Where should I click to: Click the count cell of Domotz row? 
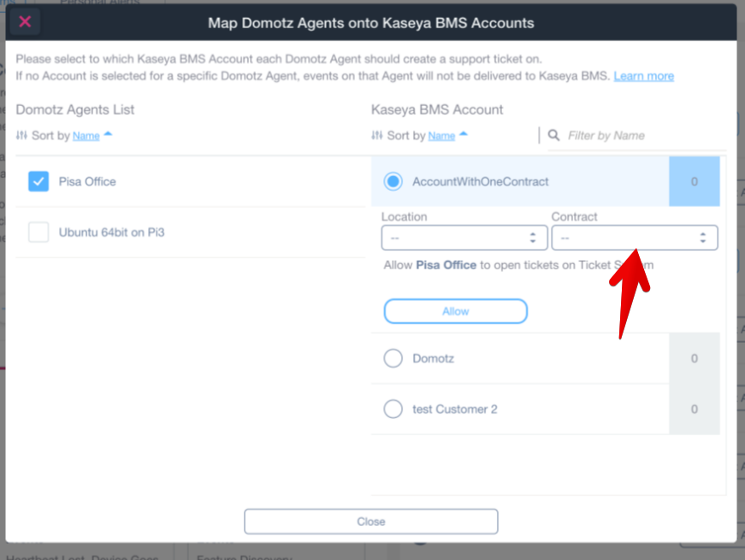tap(695, 358)
